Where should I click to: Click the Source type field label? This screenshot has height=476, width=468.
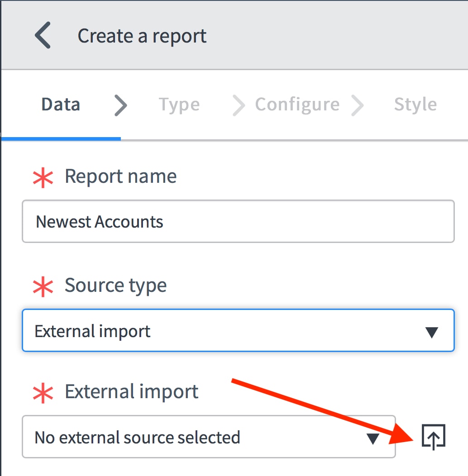[x=115, y=286]
